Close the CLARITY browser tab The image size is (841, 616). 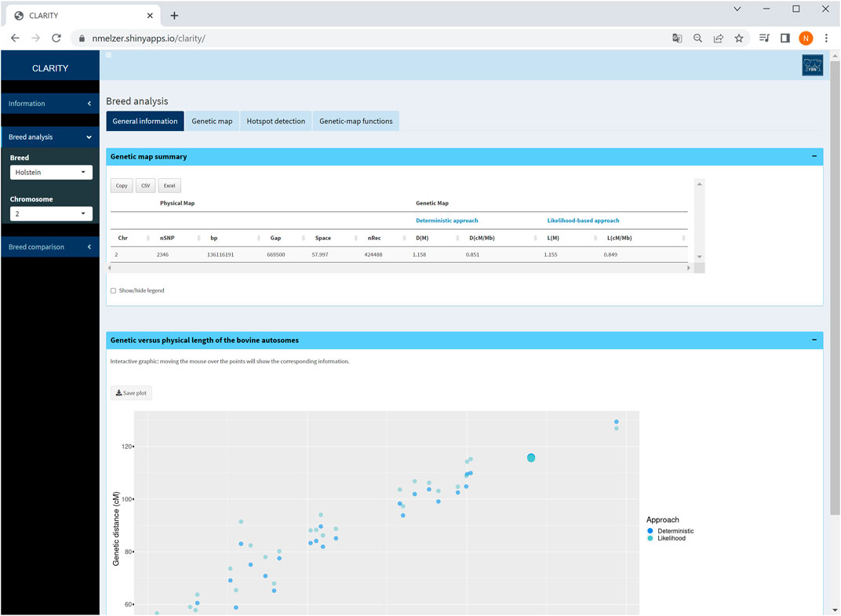pyautogui.click(x=150, y=16)
